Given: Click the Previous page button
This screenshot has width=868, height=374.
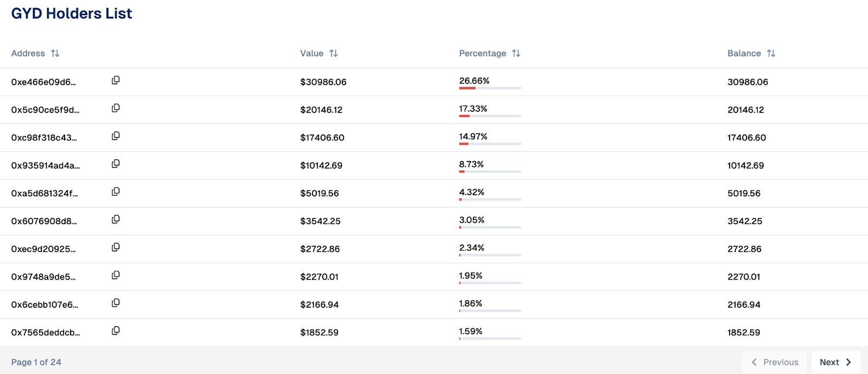Looking at the screenshot, I should click(x=775, y=362).
